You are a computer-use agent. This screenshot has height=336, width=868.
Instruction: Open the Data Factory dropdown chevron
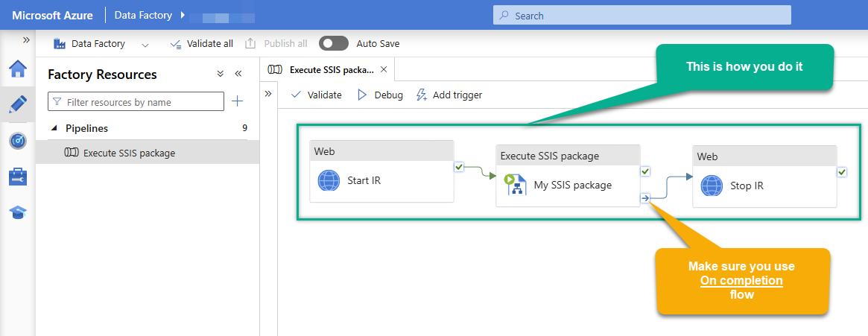pyautogui.click(x=145, y=45)
